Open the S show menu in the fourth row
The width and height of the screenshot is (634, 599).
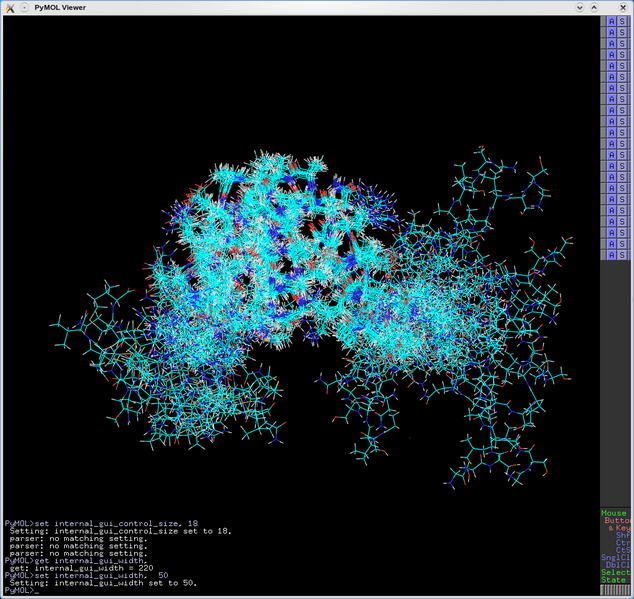click(x=623, y=54)
